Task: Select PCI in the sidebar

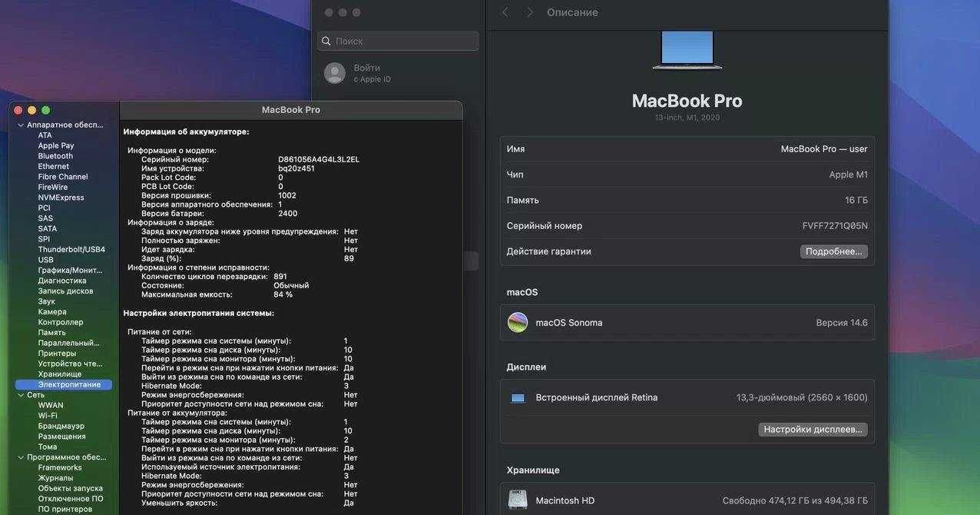Action: click(x=45, y=208)
